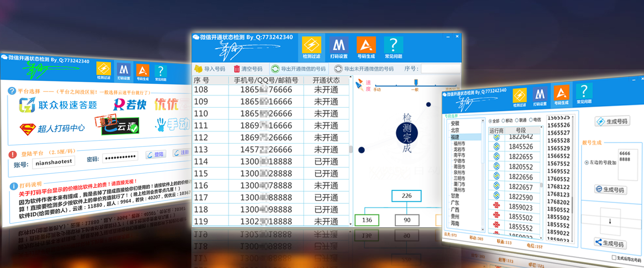The width and height of the screenshot is (644, 268).
Task: Click 打码设置 icon in right window
Action: click(x=539, y=96)
